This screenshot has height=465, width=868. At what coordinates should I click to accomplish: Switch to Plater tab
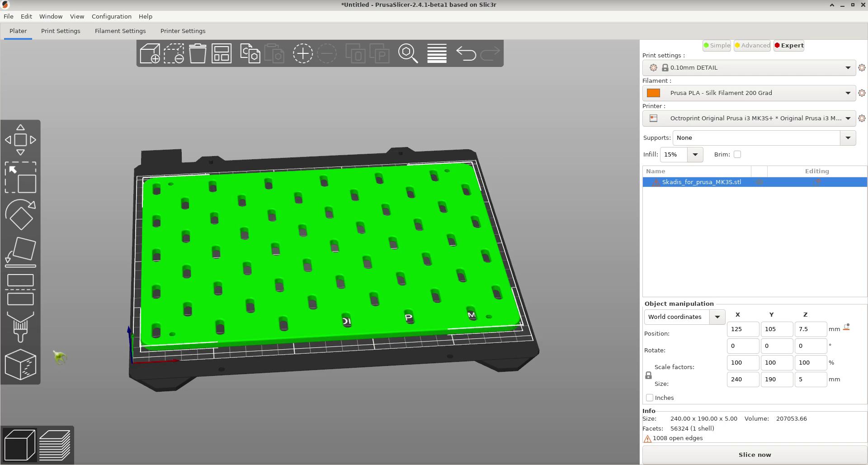tap(18, 31)
